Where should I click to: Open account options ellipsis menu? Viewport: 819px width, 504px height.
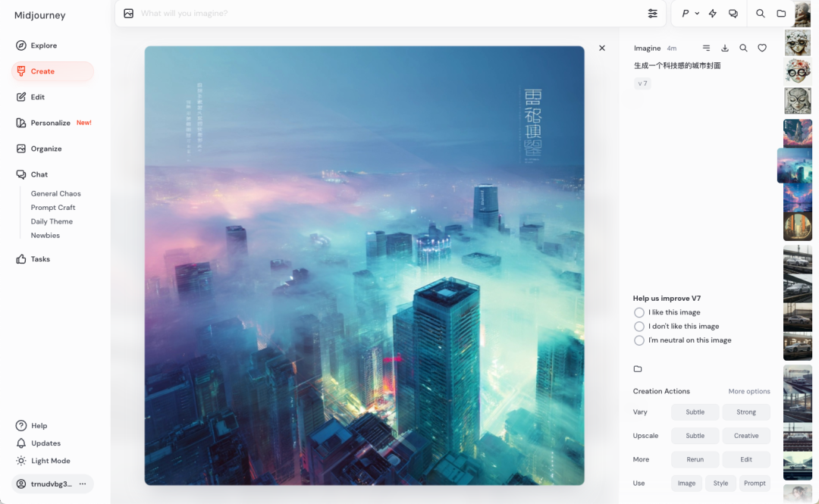[x=83, y=484]
